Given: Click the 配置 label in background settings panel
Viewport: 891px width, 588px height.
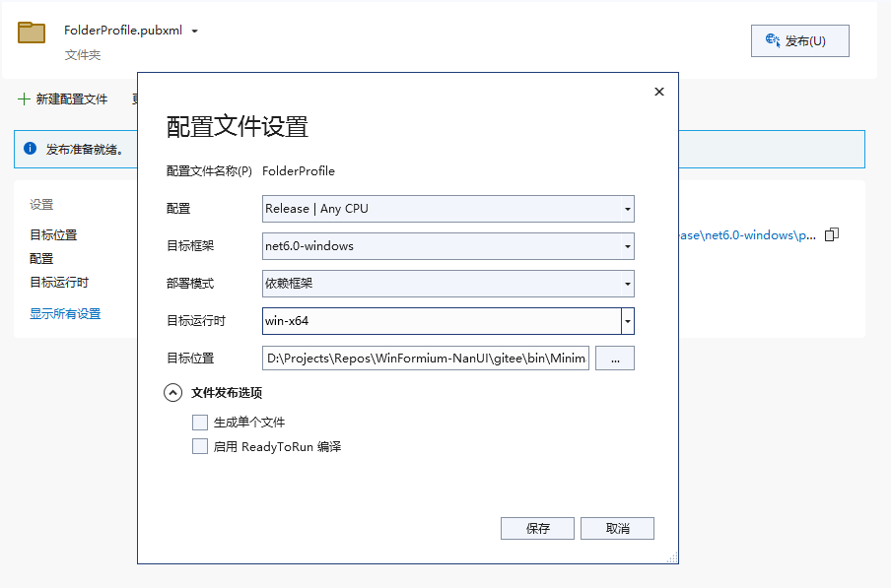Looking at the screenshot, I should click(x=41, y=259).
